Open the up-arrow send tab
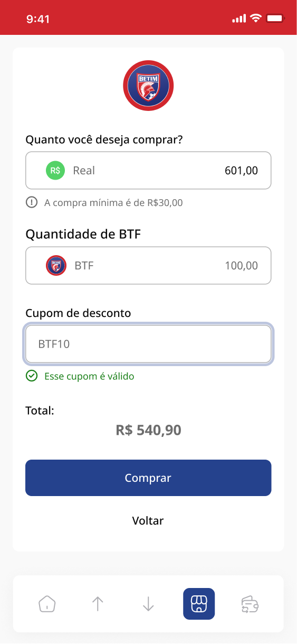 tap(98, 603)
